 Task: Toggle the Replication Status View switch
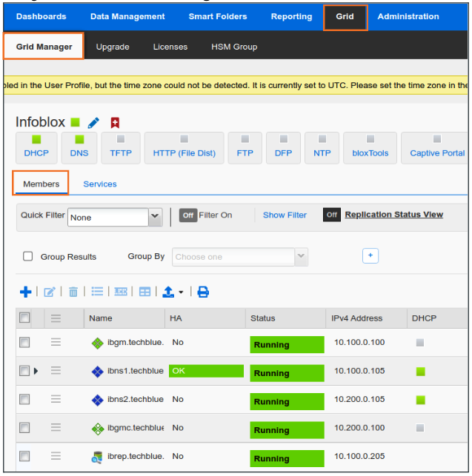click(331, 215)
